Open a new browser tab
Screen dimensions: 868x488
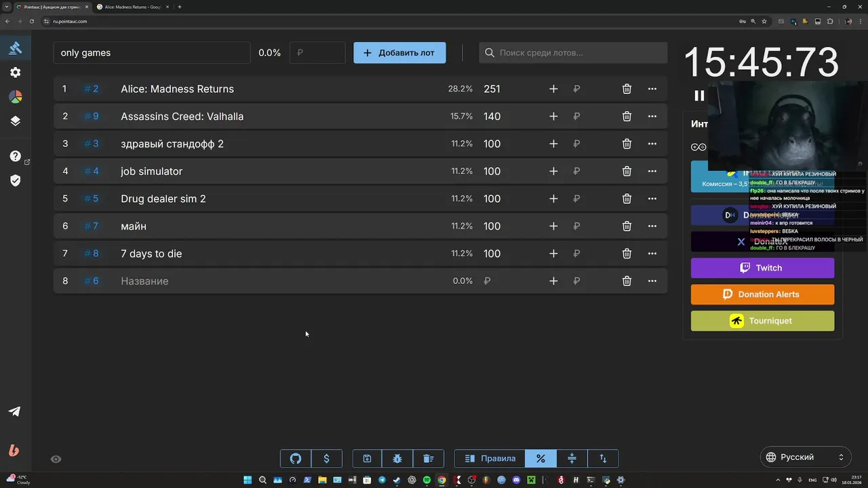pos(180,7)
